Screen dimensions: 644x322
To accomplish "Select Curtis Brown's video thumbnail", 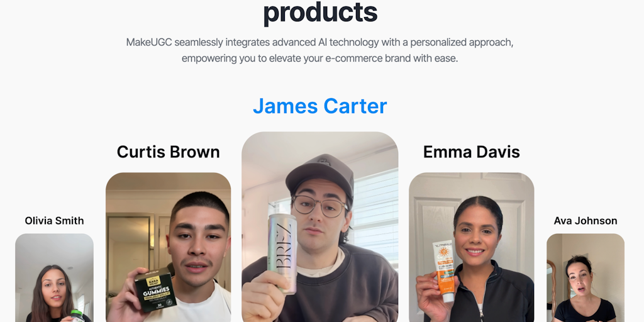I will 169,247.
